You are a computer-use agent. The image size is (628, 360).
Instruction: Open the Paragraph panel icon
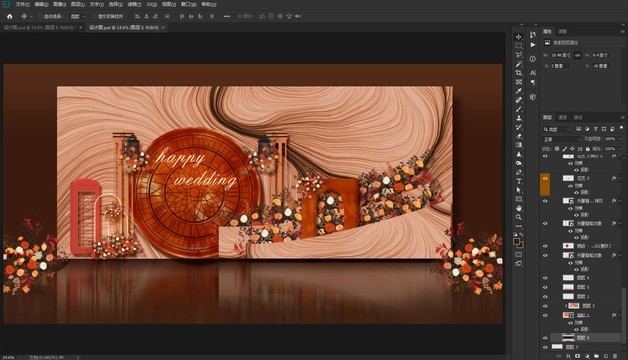533,82
